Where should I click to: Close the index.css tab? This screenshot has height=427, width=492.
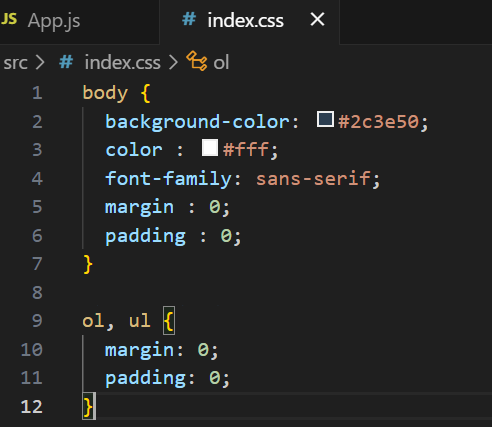click(317, 19)
